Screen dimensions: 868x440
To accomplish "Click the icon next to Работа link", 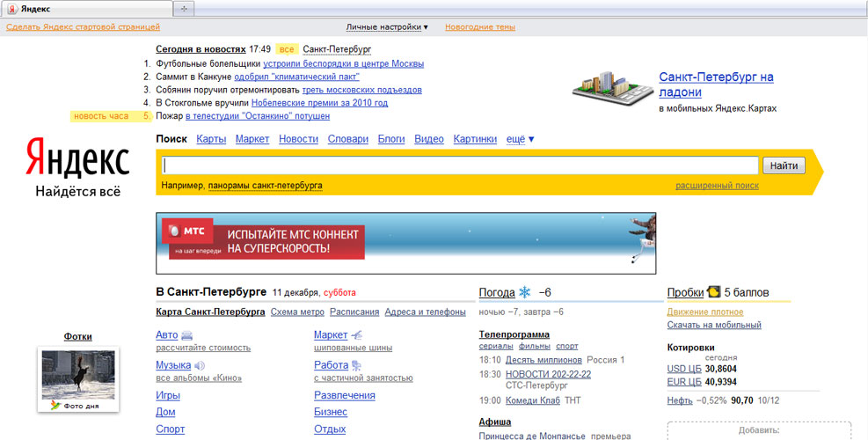I will point(356,365).
